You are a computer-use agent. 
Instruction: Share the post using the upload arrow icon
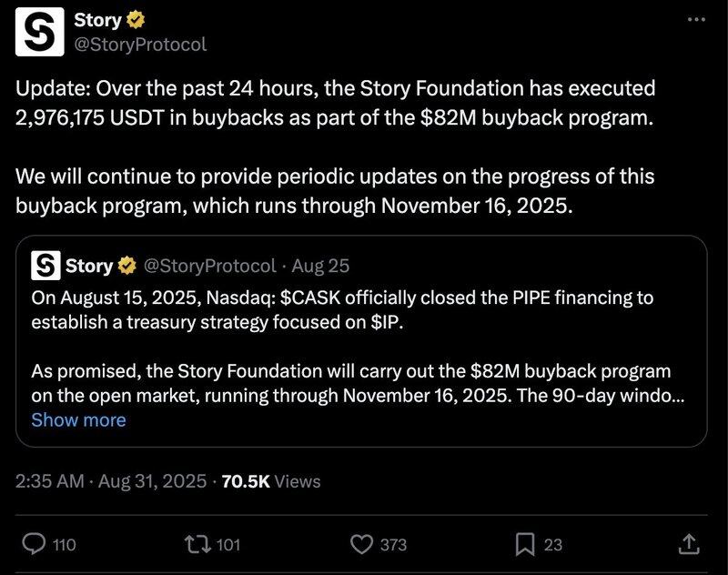point(689,544)
